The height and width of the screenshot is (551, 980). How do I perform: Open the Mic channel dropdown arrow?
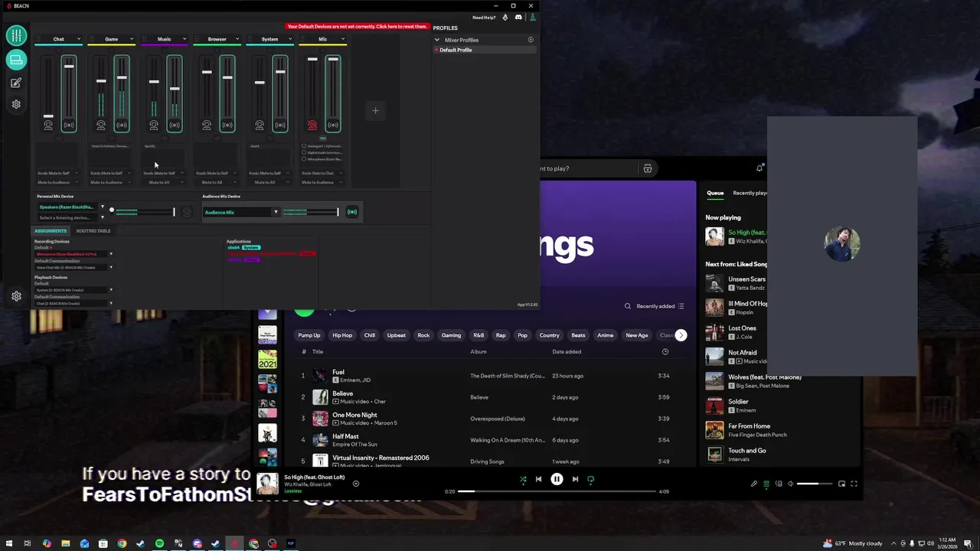[343, 39]
